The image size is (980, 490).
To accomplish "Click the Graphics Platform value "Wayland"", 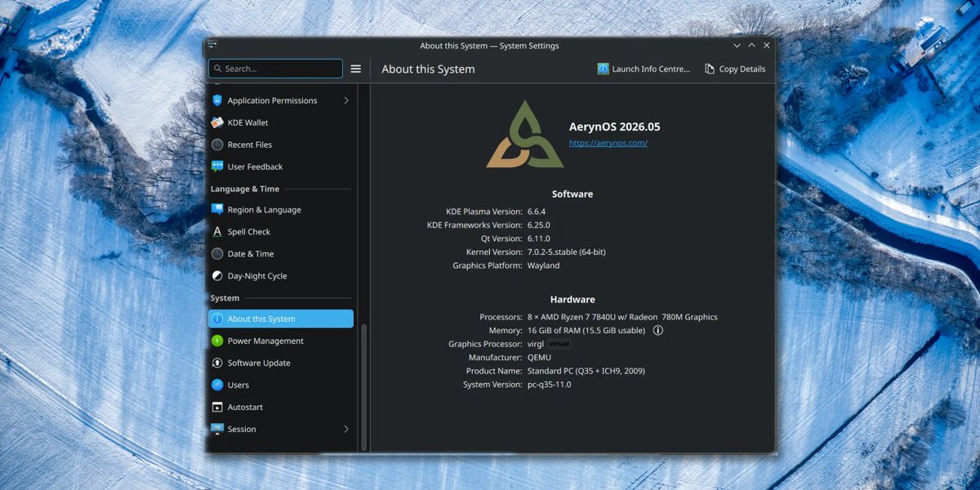I will [x=544, y=265].
